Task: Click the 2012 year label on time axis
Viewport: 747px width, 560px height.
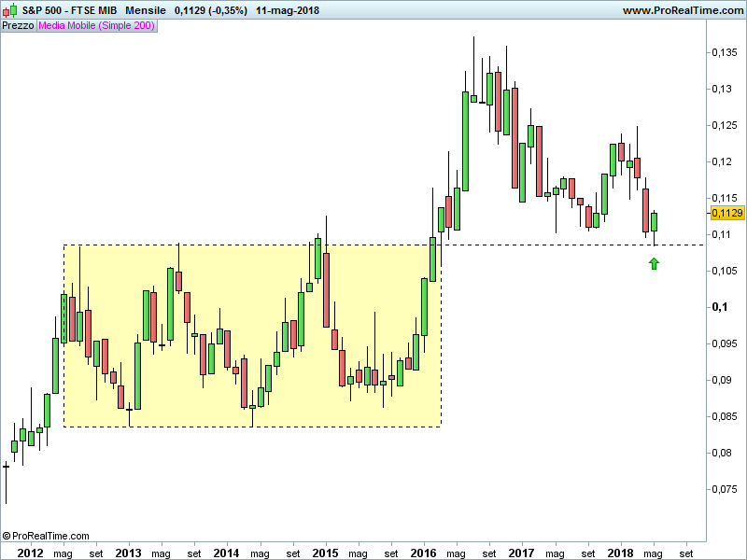Action: (30, 553)
